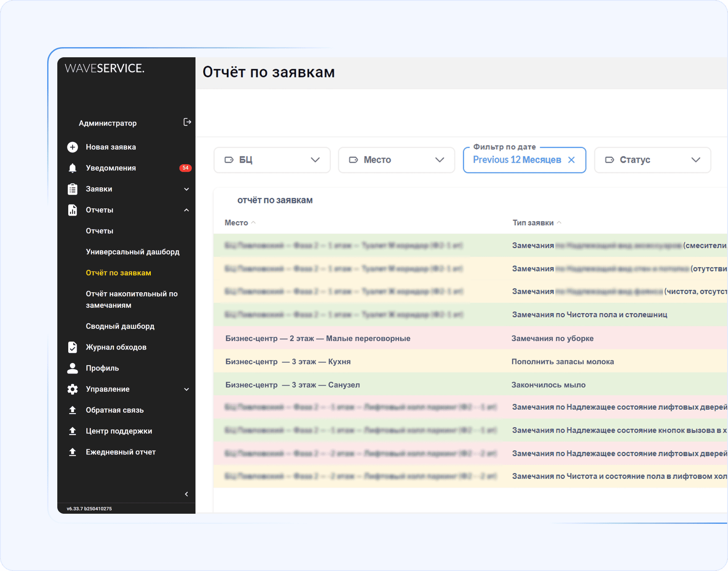Expand the Заявки submenu chevron
The height and width of the screenshot is (571, 728).
(x=186, y=189)
